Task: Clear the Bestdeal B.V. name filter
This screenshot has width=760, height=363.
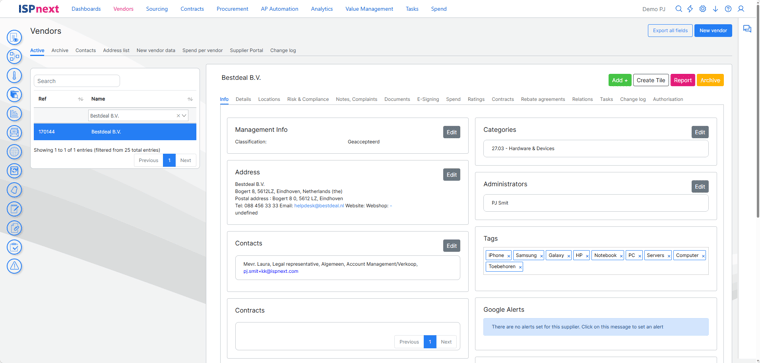Action: click(x=178, y=116)
